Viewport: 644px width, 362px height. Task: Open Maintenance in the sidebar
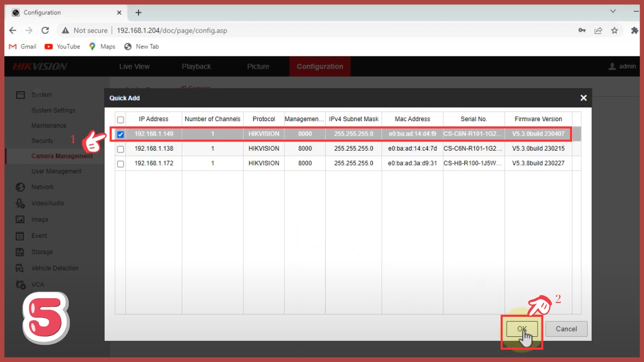(49, 125)
